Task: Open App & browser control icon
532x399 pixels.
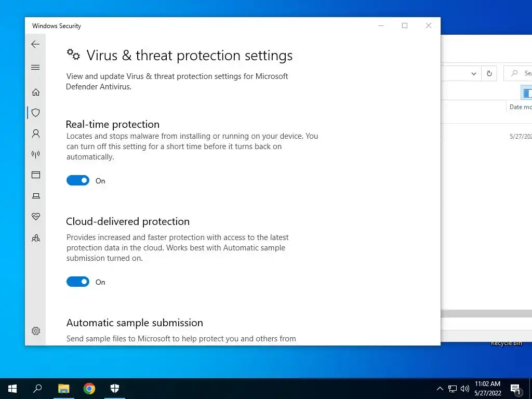Action: (x=36, y=175)
